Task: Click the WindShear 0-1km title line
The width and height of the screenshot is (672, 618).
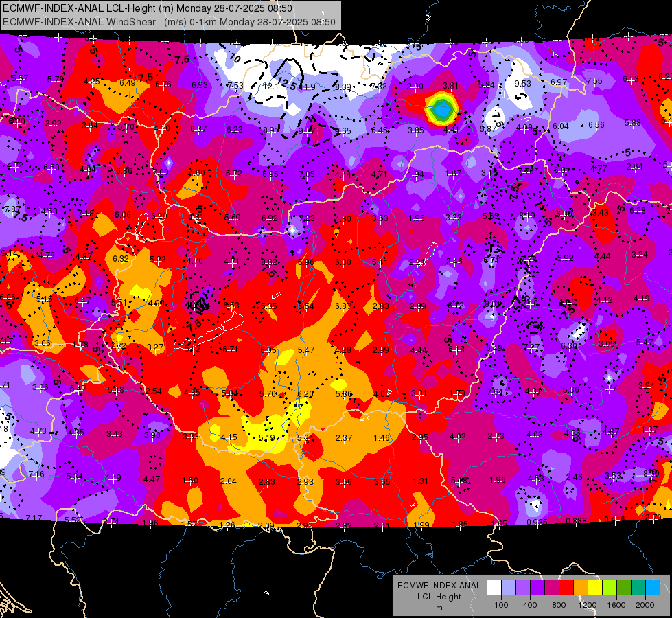Action: 169,22
